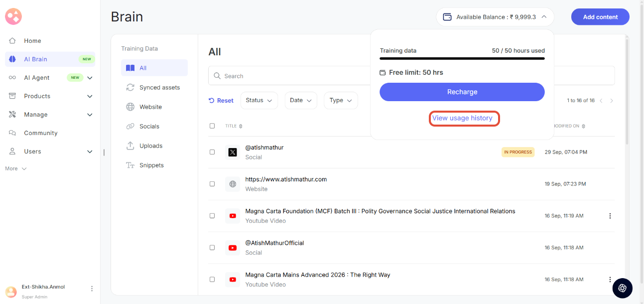This screenshot has width=644, height=304.
Task: Click the globe icon for atishmathur.com row
Action: pyautogui.click(x=232, y=184)
